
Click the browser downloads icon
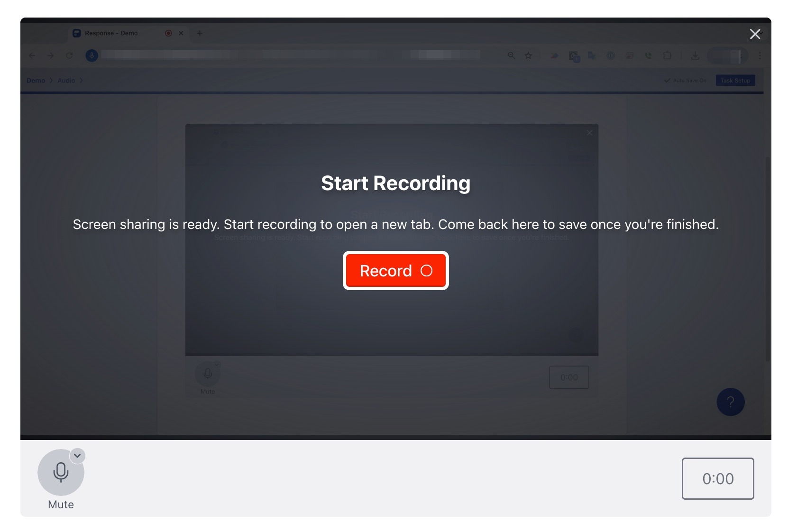coord(695,55)
